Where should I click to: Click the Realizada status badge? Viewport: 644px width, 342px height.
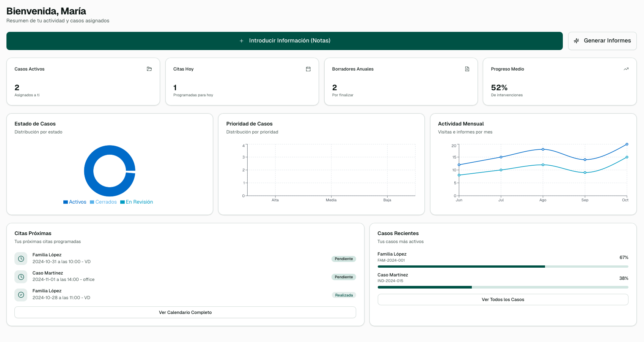344,295
